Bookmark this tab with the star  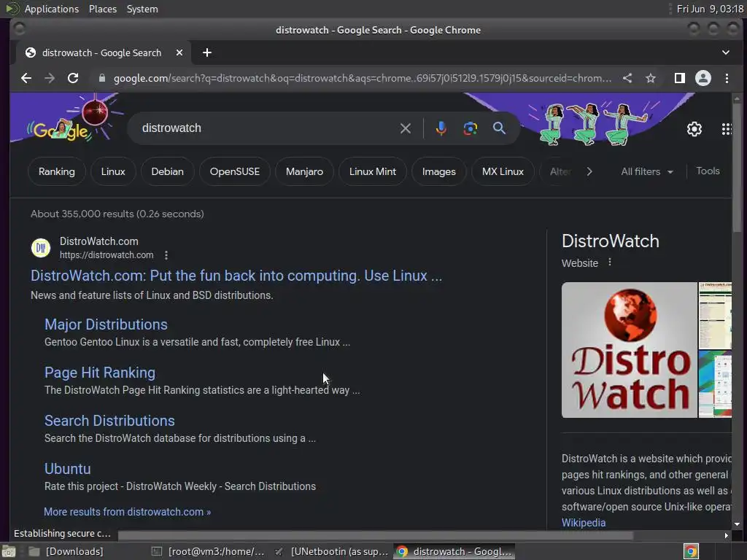651,78
